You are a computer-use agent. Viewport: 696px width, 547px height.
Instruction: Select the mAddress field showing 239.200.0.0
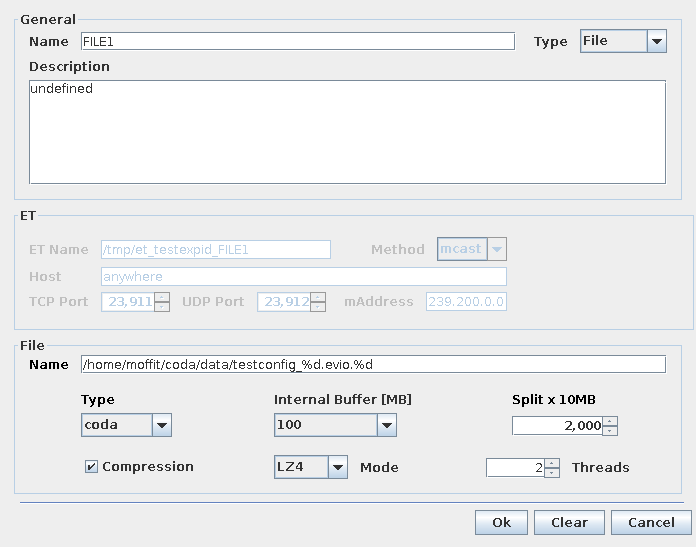(466, 301)
